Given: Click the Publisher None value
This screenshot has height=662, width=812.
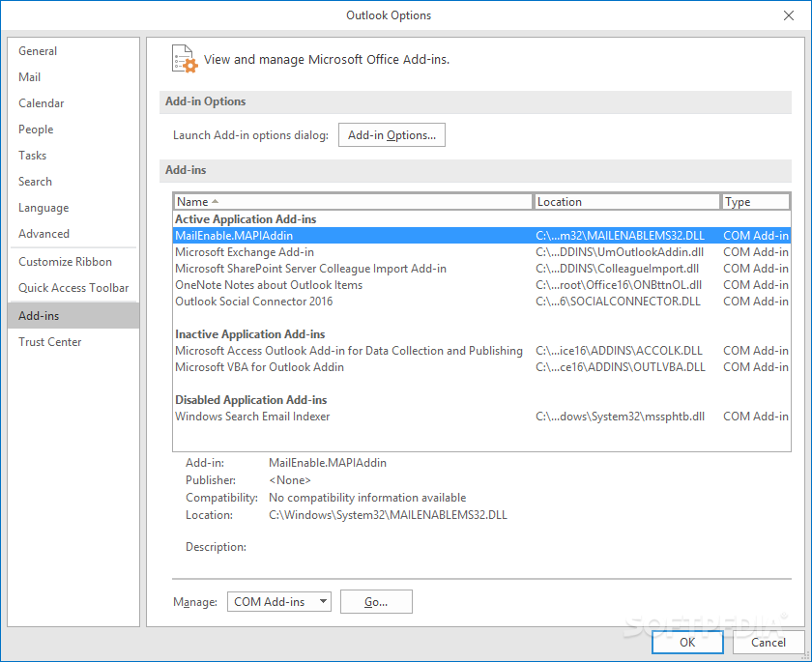Looking at the screenshot, I should (x=289, y=480).
